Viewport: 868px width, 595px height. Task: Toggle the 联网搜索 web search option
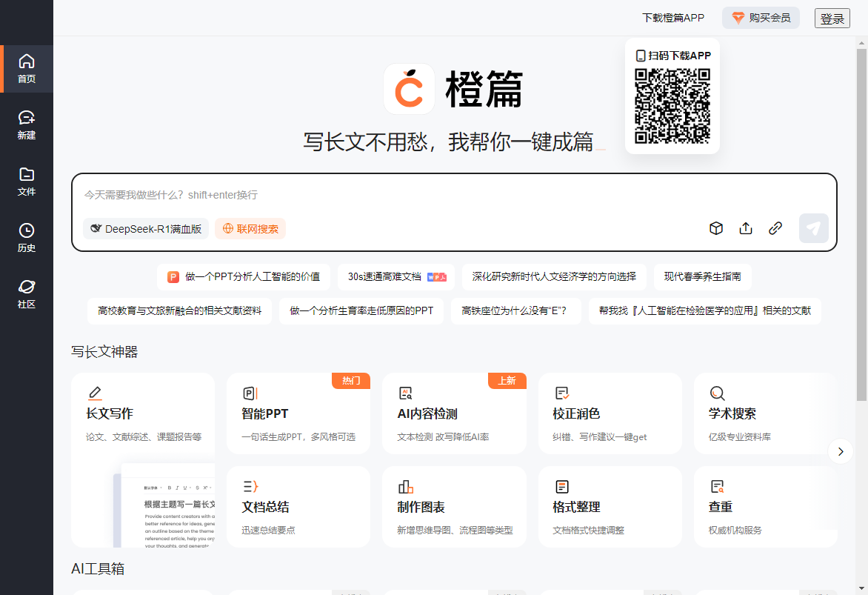click(250, 229)
